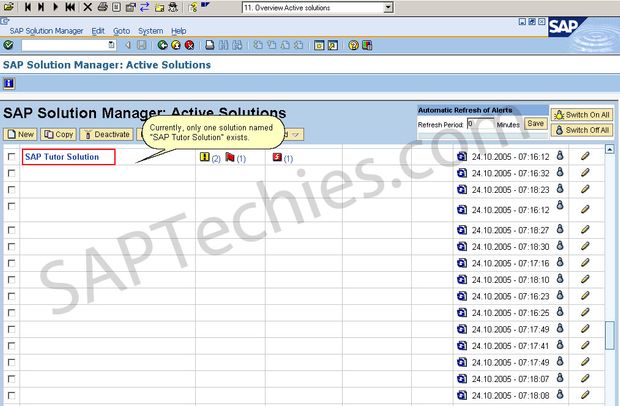Click the Find binoculars icon
This screenshot has width=620, height=406.
click(223, 45)
